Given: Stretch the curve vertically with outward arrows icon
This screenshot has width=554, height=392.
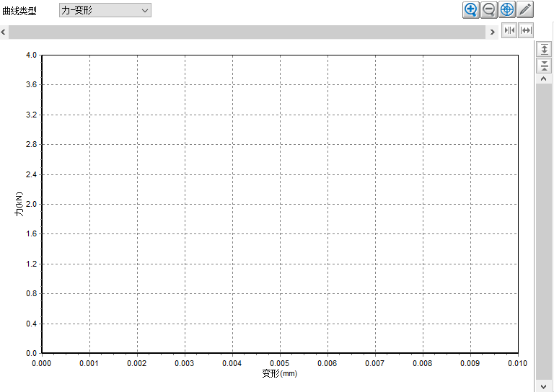Looking at the screenshot, I should 543,48.
